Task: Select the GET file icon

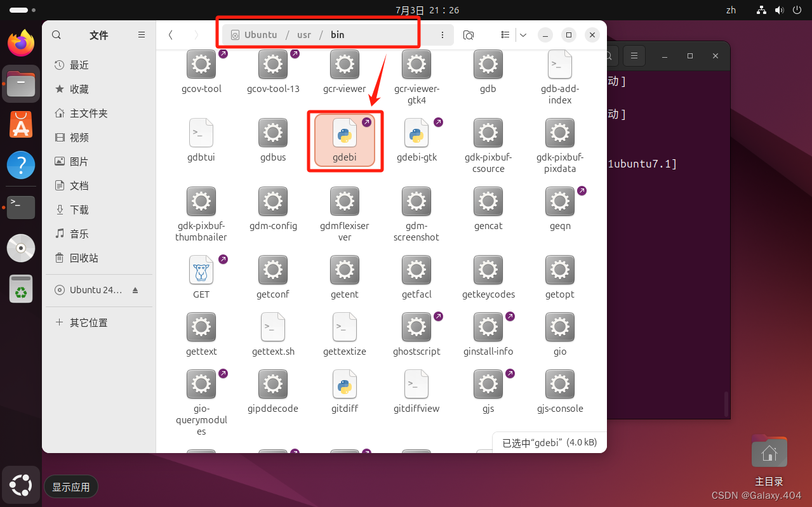Action: pyautogui.click(x=201, y=270)
